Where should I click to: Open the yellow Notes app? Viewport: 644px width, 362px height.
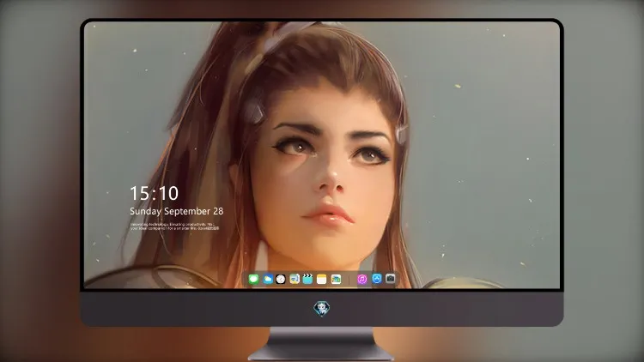(x=322, y=279)
